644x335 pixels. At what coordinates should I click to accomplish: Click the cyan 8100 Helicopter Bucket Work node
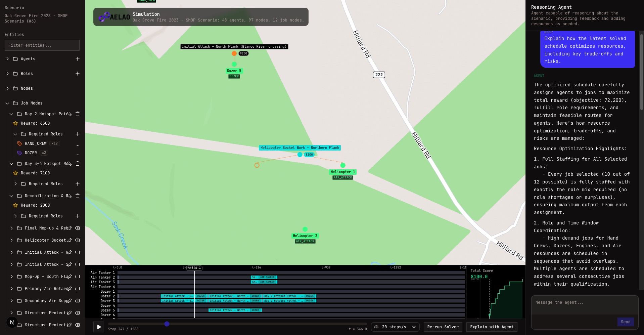[x=300, y=155]
